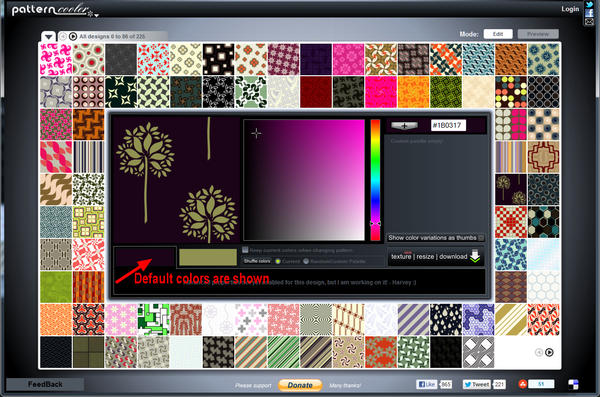This screenshot has width=600, height=397.
Task: Select the green and white maze pattern thumbnail
Action: coord(153,320)
